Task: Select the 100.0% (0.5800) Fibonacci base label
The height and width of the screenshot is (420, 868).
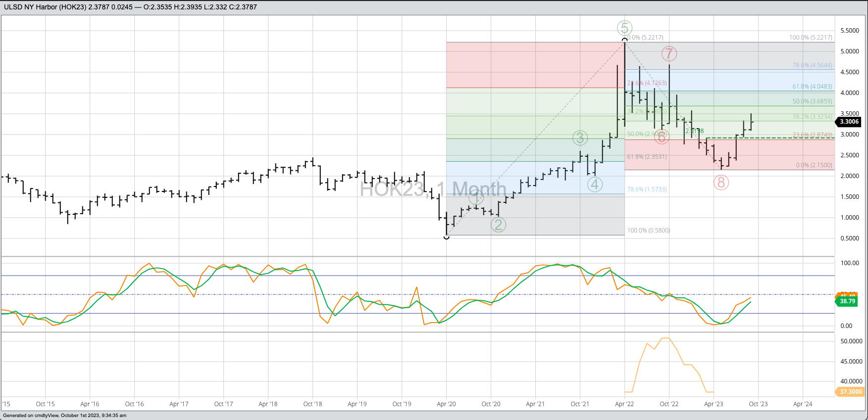Action: pos(648,231)
